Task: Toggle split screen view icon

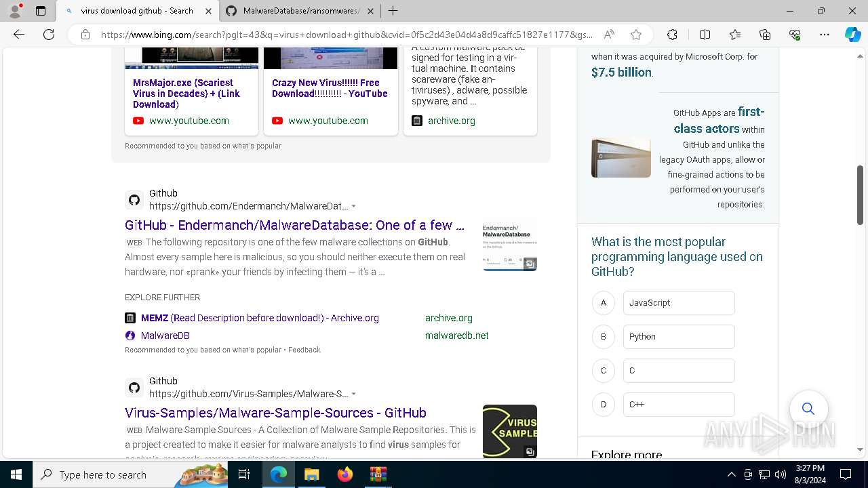Action: [x=705, y=35]
